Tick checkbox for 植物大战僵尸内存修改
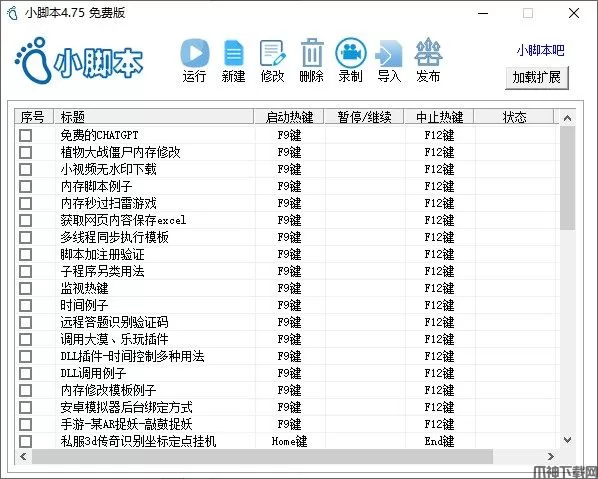 [x=26, y=153]
